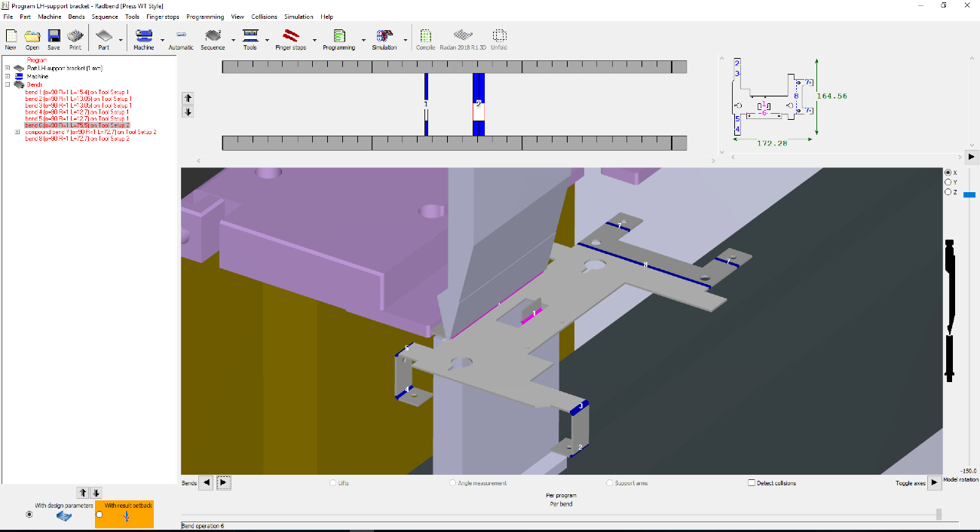Screen dimensions: 980x532
Task: Select the Z axis radio button
Action: click(x=948, y=192)
